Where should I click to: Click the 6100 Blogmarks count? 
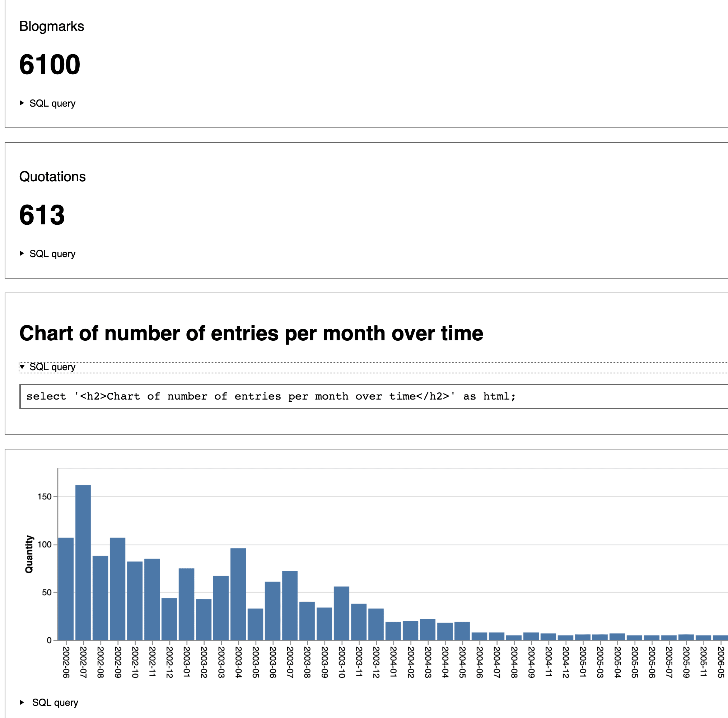(50, 65)
